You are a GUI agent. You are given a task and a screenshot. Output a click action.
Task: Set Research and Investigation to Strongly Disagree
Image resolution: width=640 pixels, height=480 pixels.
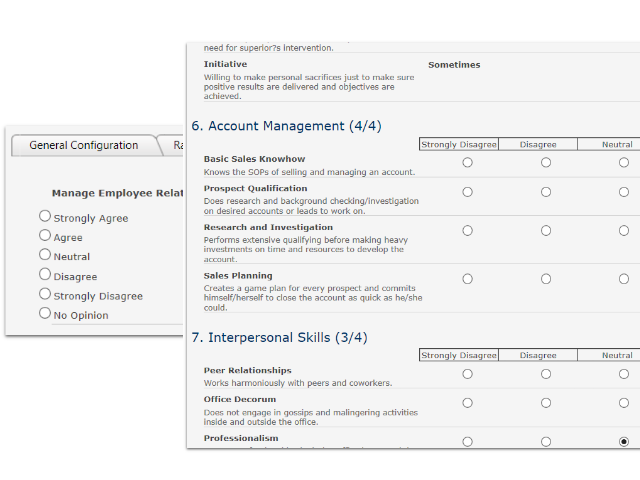[467, 231]
